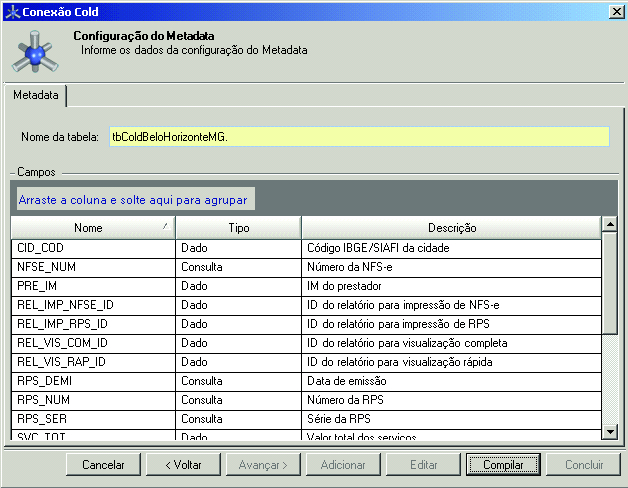The height and width of the screenshot is (488, 628).
Task: Click the Tipo column header
Action: click(x=238, y=228)
